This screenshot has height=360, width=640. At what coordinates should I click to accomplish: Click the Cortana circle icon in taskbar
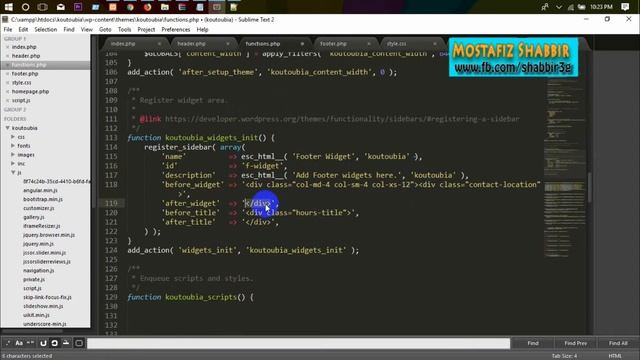pyautogui.click(x=25, y=7)
